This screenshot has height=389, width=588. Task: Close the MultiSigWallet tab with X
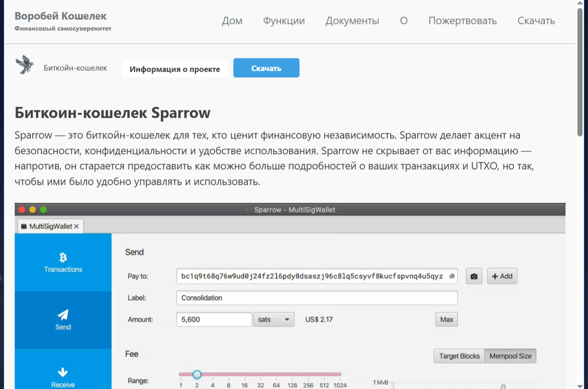click(77, 226)
